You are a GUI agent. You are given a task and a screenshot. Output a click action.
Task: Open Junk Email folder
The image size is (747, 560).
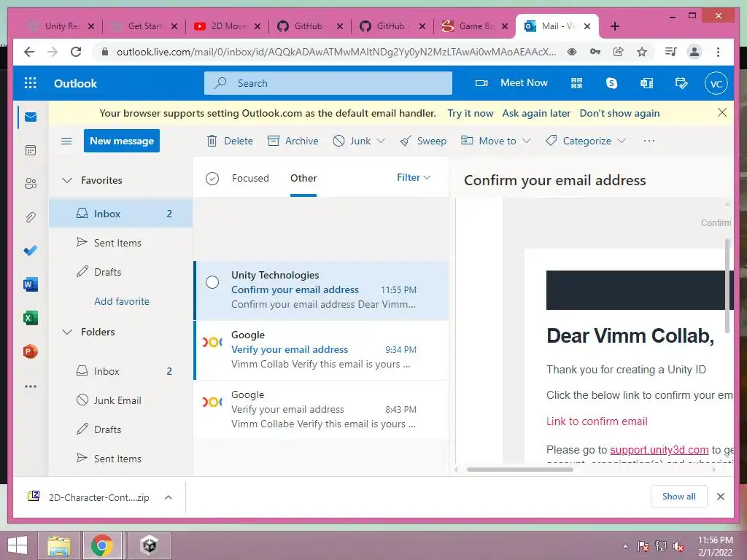coord(117,400)
